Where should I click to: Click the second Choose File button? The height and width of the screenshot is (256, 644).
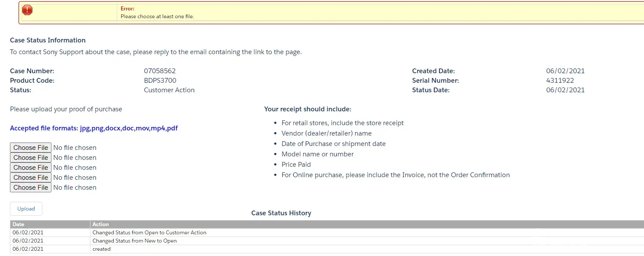pyautogui.click(x=31, y=158)
